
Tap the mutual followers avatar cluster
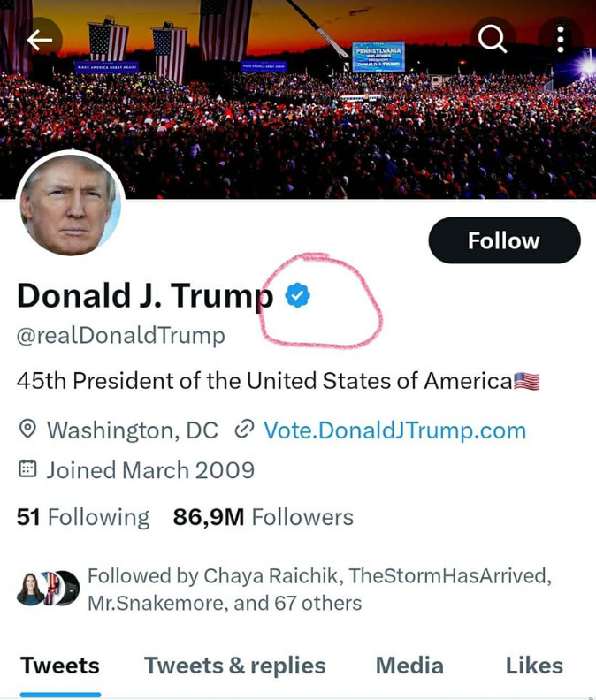pyautogui.click(x=48, y=590)
